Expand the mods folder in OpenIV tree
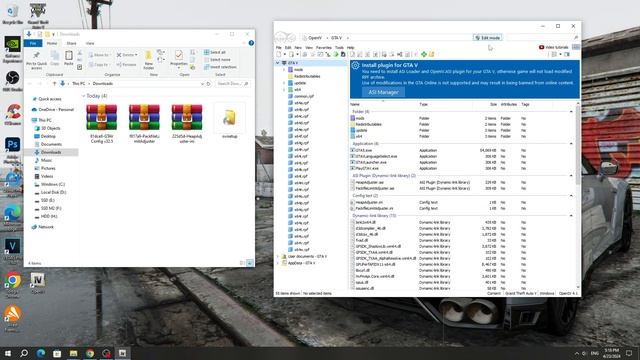Screen dimensions: 640x360 [x=284, y=70]
